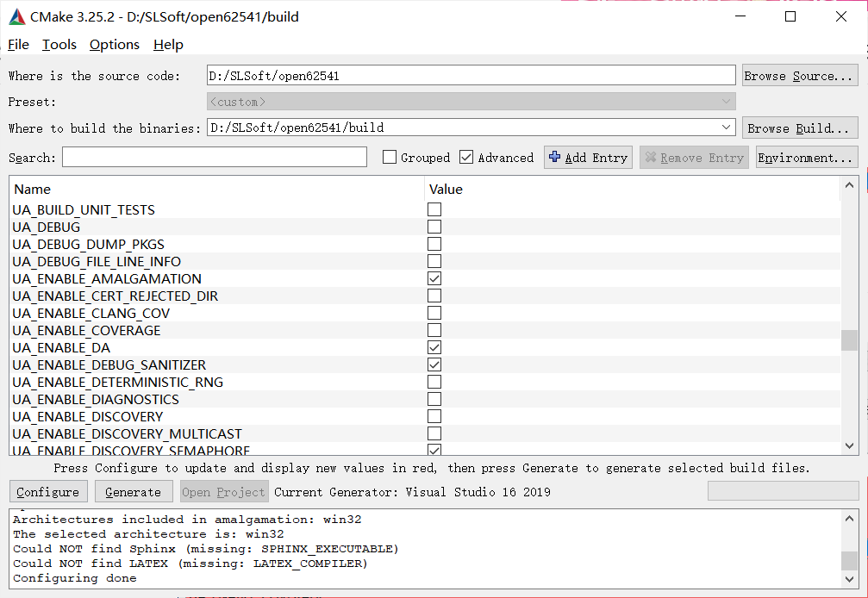Click the Search input field
Viewport: 868px width, 598px height.
point(215,157)
